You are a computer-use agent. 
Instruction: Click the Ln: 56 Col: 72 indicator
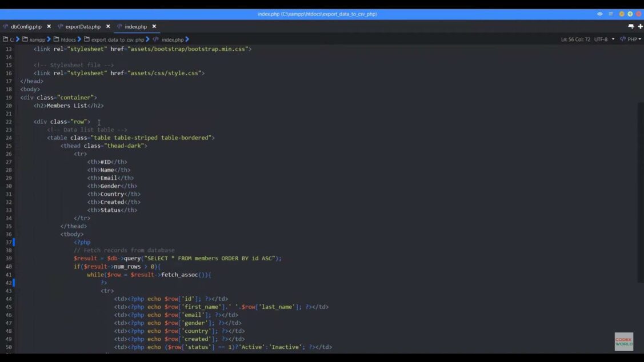575,39
